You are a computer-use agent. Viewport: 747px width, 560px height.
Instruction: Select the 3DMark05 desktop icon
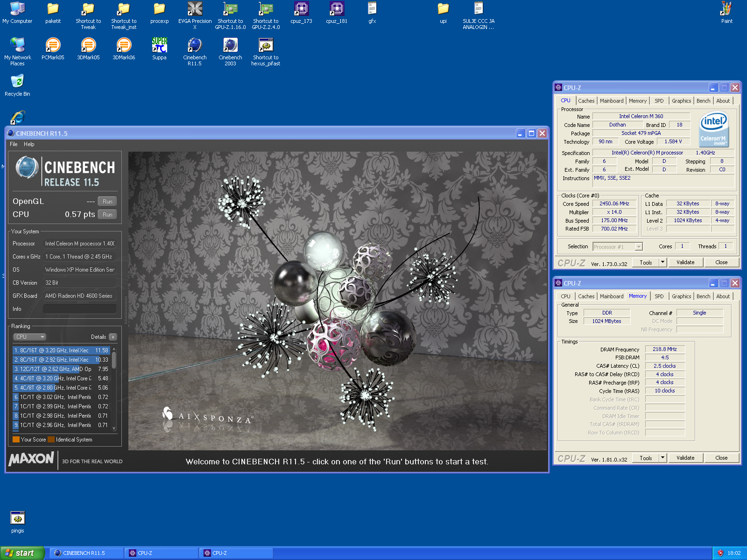click(x=88, y=49)
